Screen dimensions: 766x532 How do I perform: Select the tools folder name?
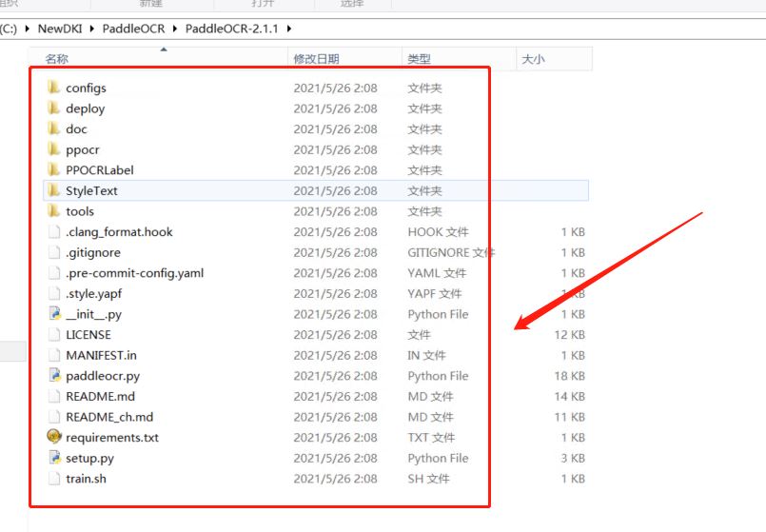tap(80, 211)
